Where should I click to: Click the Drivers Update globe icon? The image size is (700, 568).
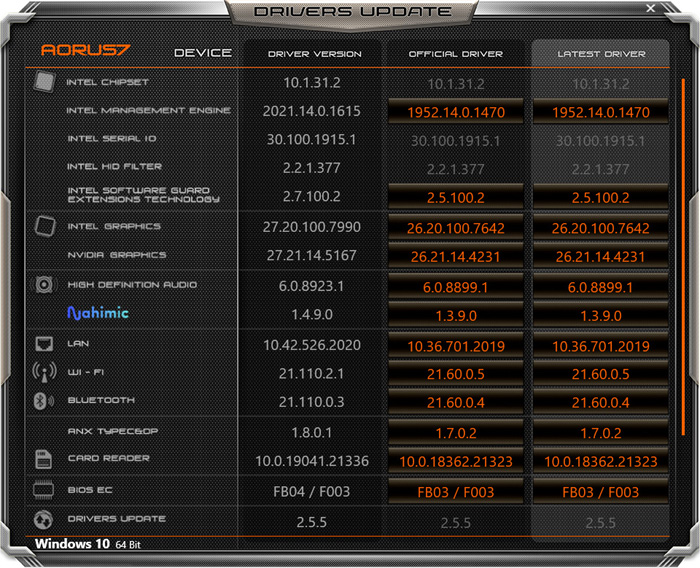(x=43, y=519)
